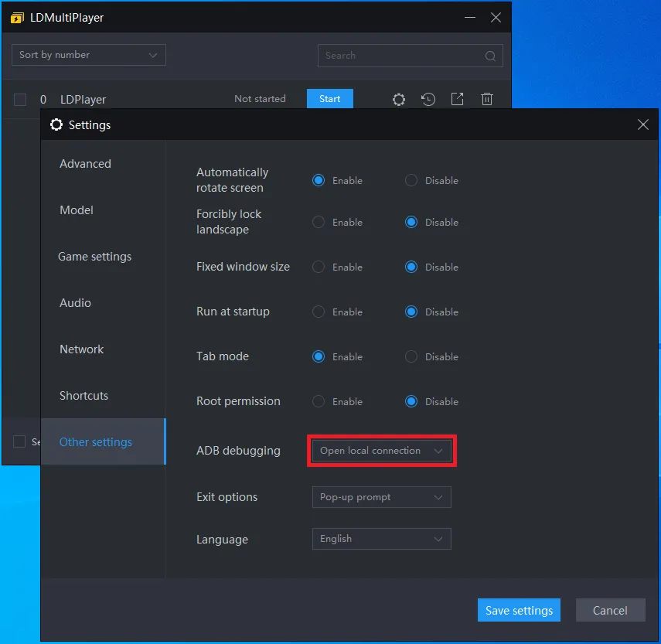Disable Root permission
Screen dimensions: 661x644
click(411, 401)
